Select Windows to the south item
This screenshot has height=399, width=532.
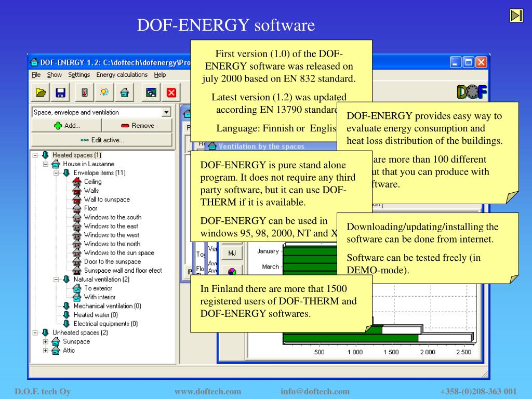pyautogui.click(x=113, y=217)
